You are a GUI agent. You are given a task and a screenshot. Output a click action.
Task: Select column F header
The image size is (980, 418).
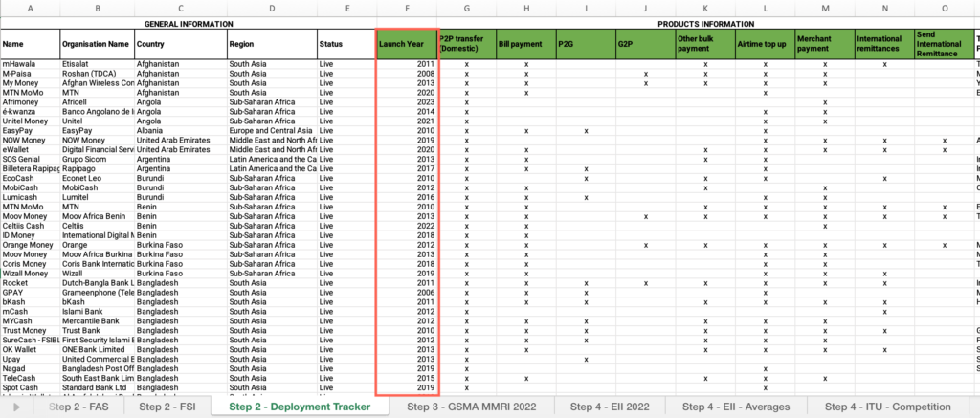point(407,8)
